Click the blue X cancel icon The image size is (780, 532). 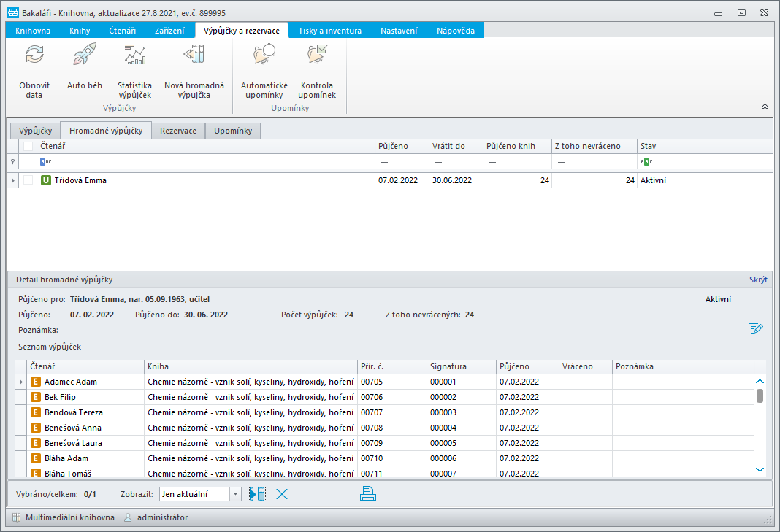click(x=282, y=494)
